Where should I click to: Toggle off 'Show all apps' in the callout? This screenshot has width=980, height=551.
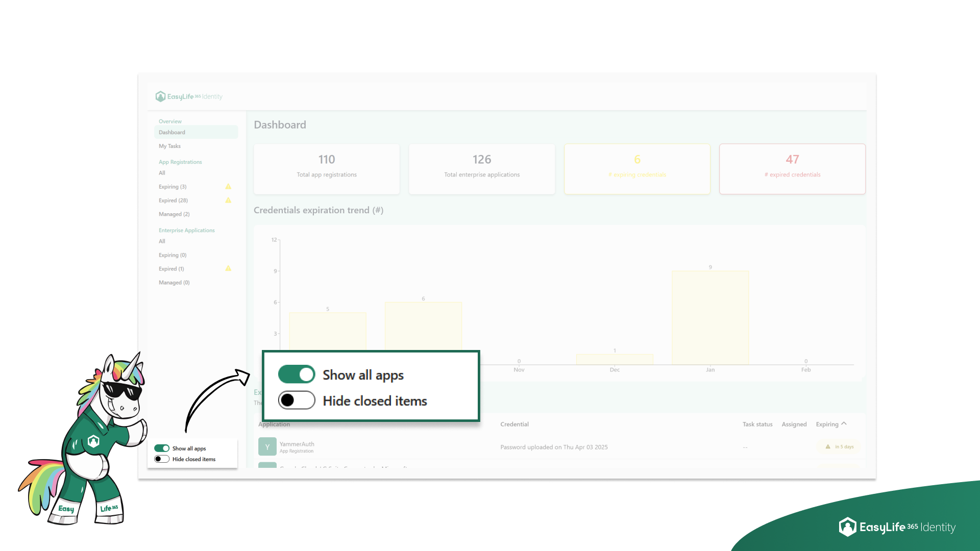click(x=297, y=374)
